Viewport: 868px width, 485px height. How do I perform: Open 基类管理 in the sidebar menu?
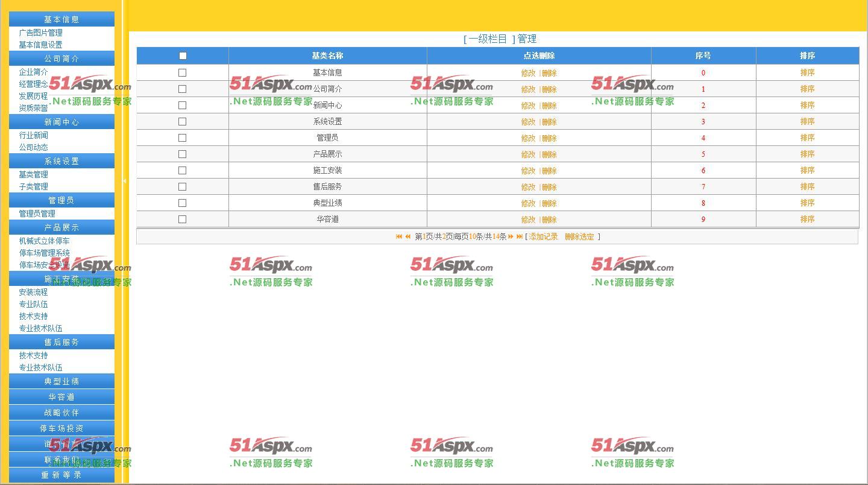33,174
